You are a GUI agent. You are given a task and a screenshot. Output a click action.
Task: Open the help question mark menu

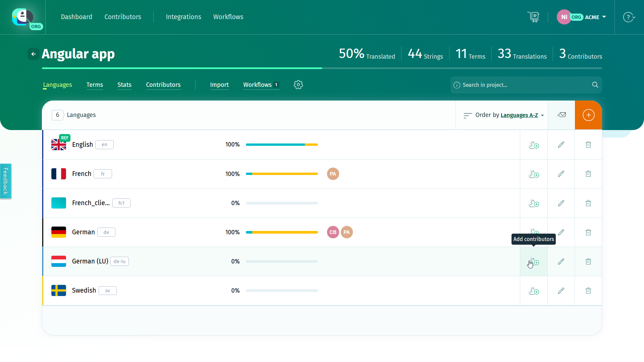(x=629, y=17)
